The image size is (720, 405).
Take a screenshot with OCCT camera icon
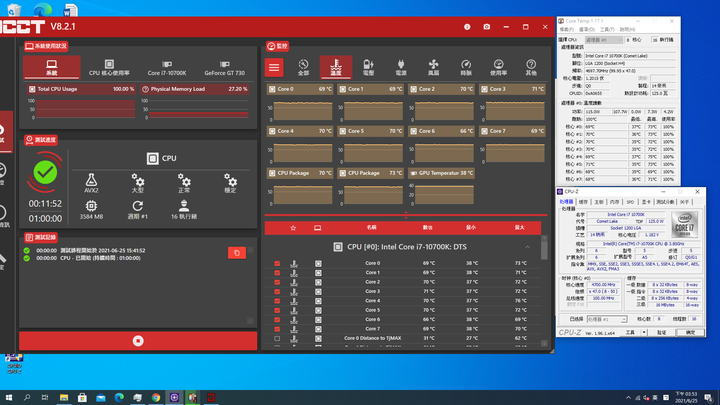(x=487, y=27)
